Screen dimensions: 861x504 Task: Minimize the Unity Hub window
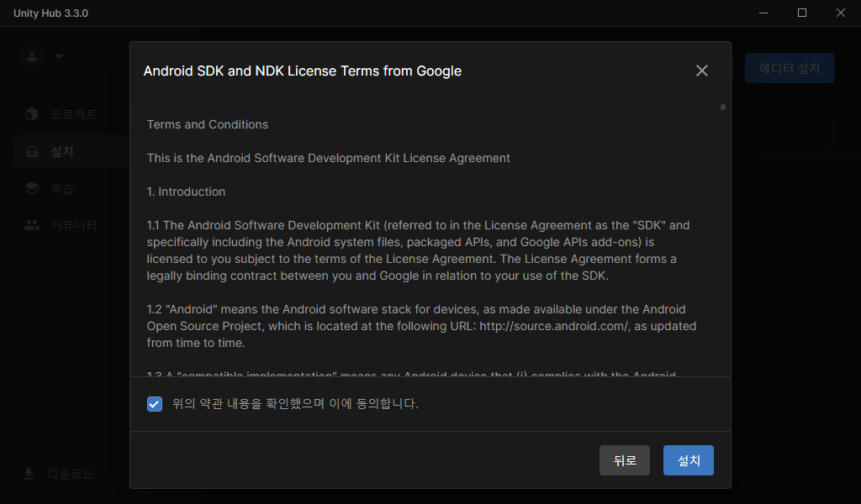point(763,13)
